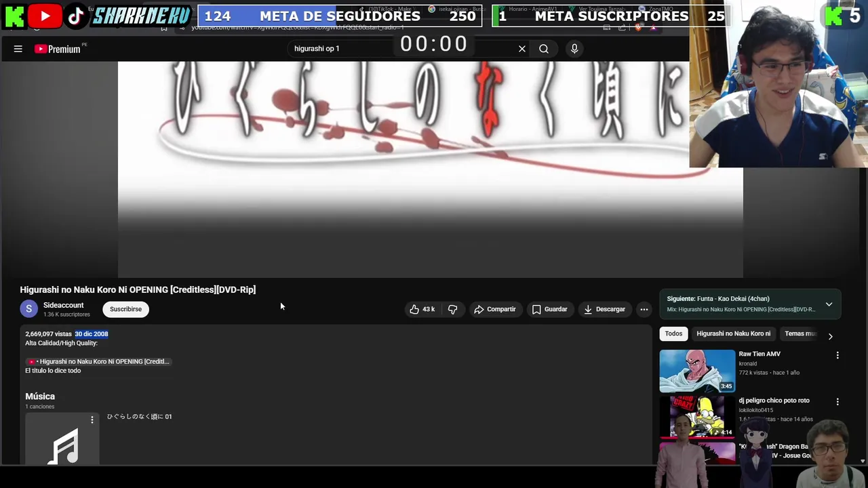Download the video using Descargar

(605, 309)
